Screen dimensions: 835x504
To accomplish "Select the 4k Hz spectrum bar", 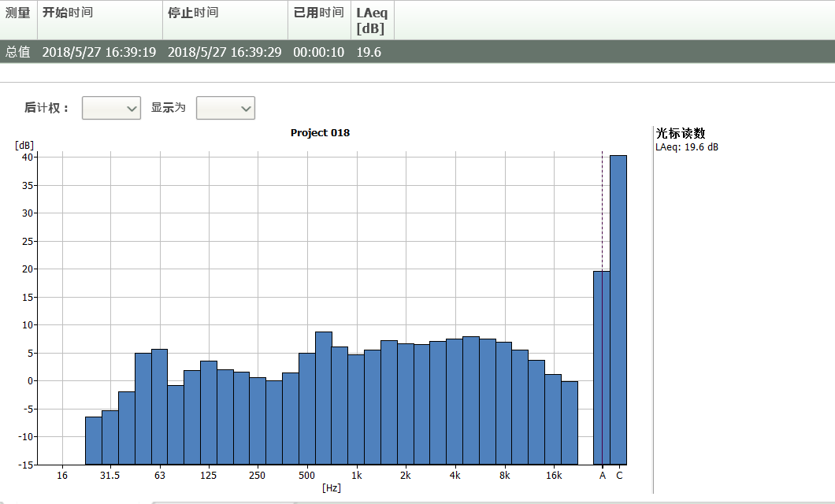I will coord(455,402).
